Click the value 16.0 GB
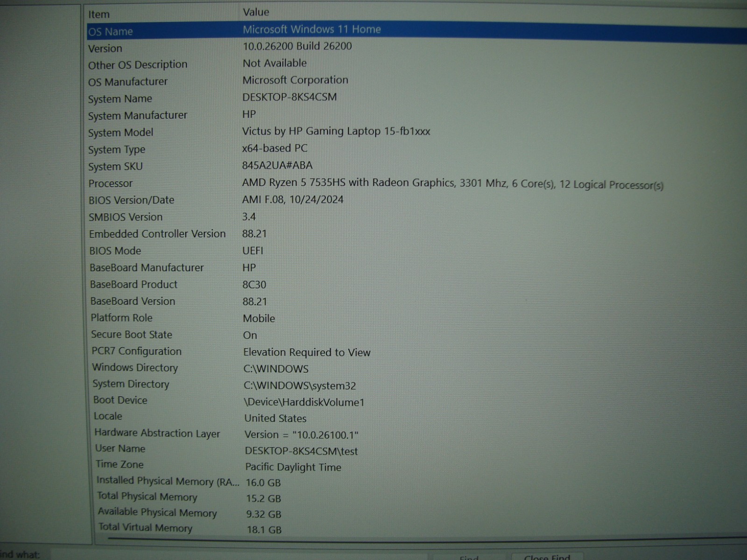 tap(263, 483)
